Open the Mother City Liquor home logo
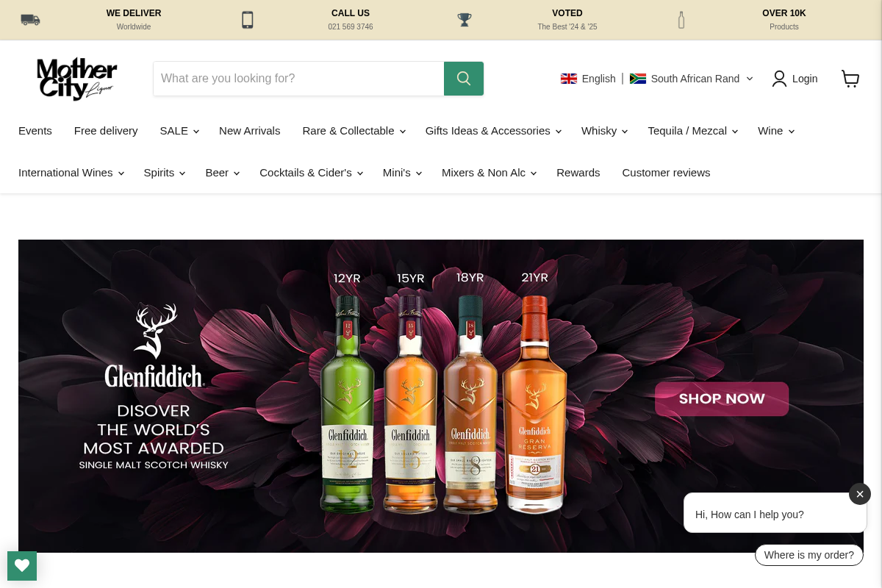This screenshot has height=588, width=882. 76,79
